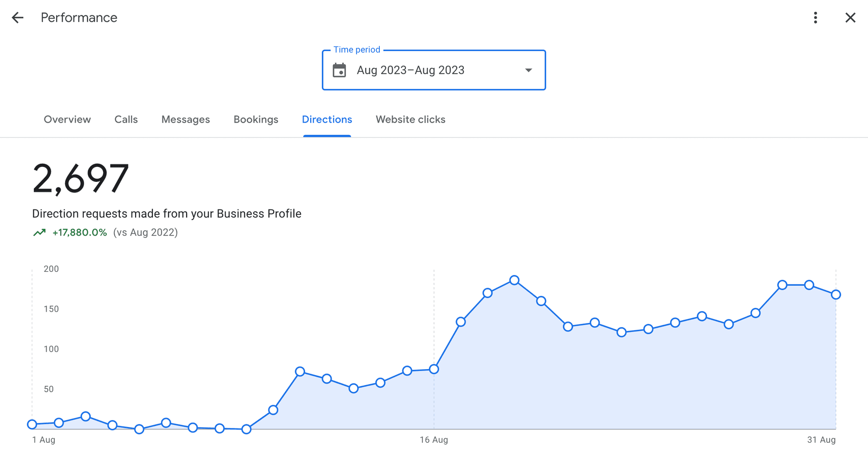Open the three-dot overflow menu
The height and width of the screenshot is (465, 868).
click(x=816, y=17)
